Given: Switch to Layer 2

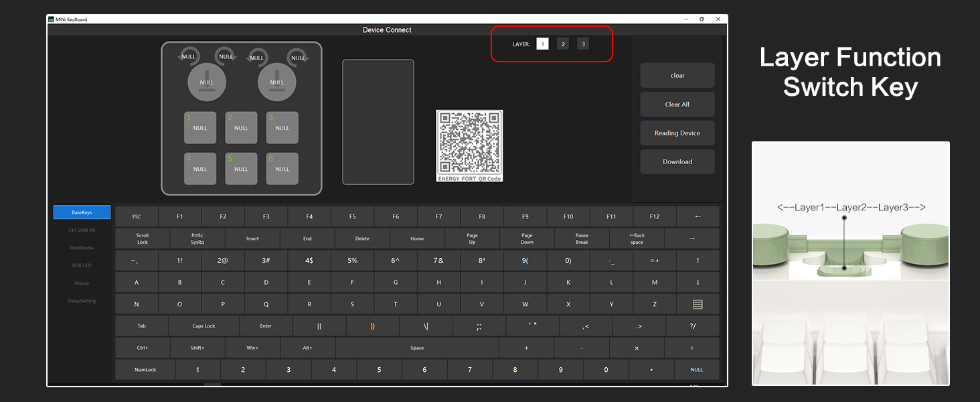Looking at the screenshot, I should tap(562, 43).
